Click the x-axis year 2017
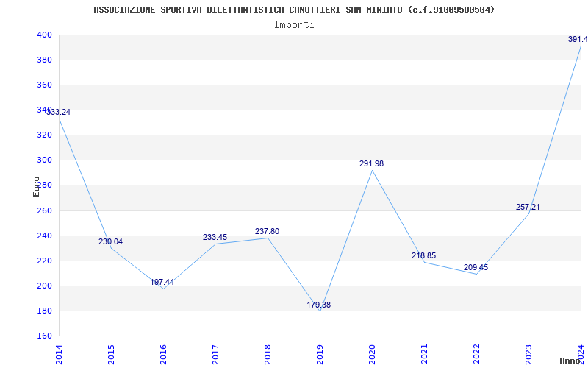Screen dimensions: 588x368 coord(215,355)
